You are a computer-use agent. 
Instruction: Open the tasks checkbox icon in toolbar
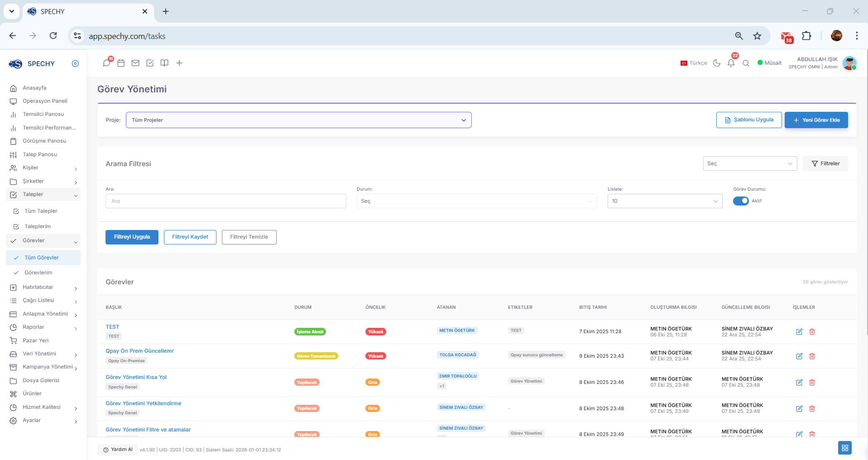coord(150,63)
